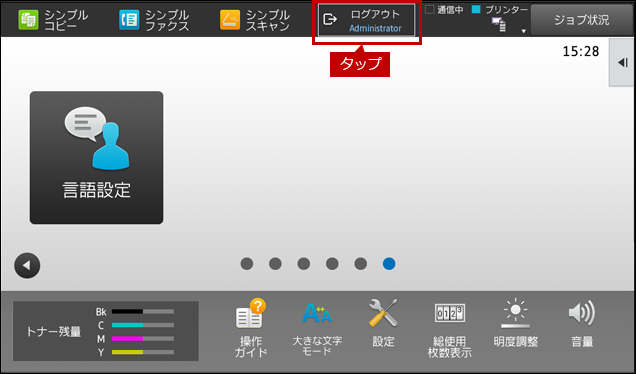The width and height of the screenshot is (636, 374).
Task: Click the printer status dropdown arrow
Action: click(524, 31)
